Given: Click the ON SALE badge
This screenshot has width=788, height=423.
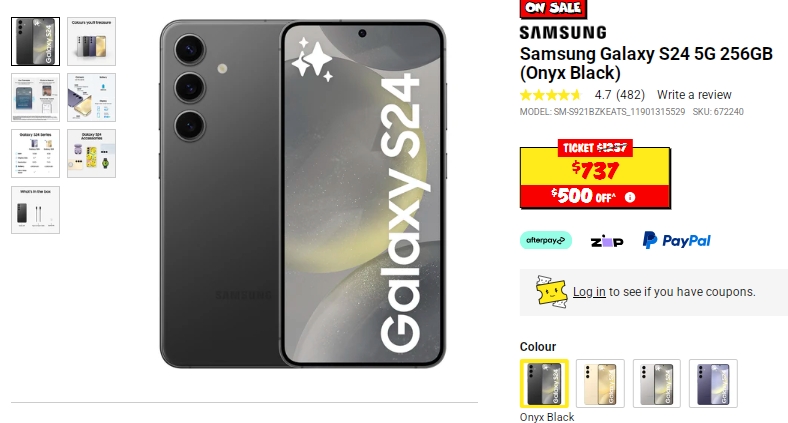Looking at the screenshot, I should click(553, 8).
